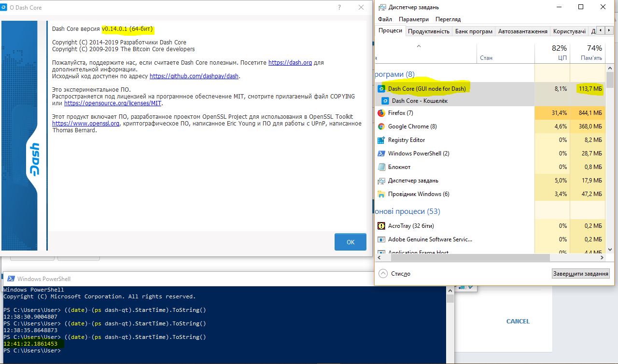Click the Програми (8) group heading

click(395, 74)
